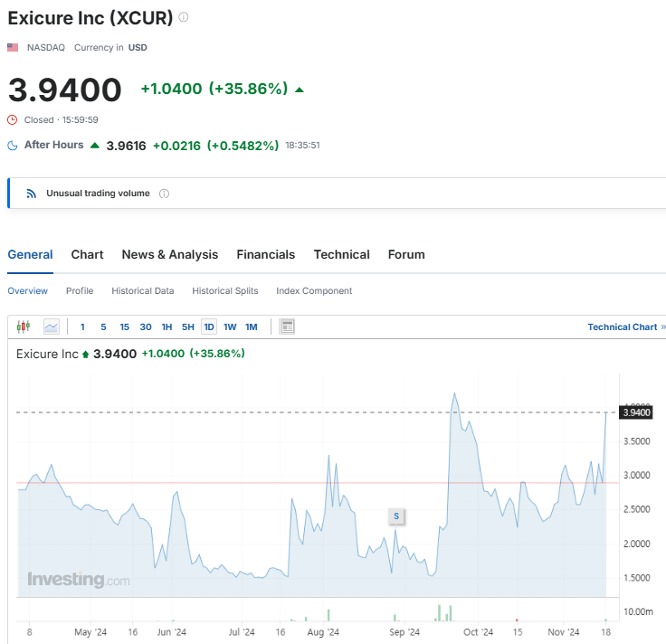The width and height of the screenshot is (666, 644).
Task: Click the 3.9400 price label on axis
Action: (x=636, y=412)
